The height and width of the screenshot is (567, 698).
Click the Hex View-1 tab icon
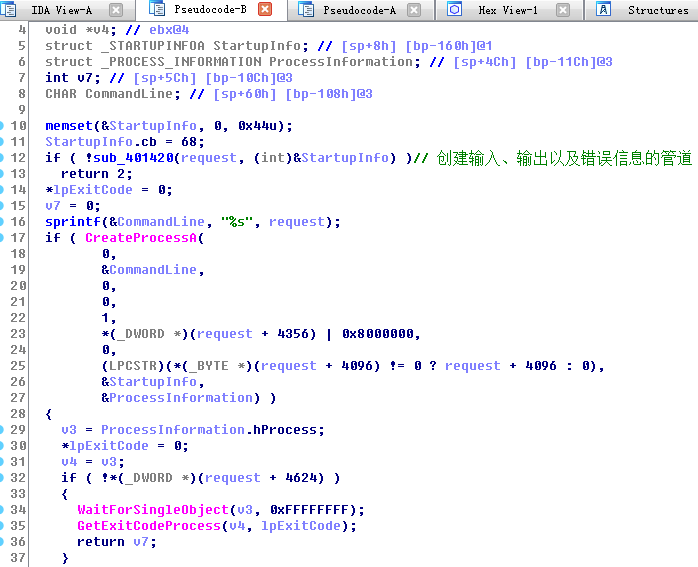point(454,10)
